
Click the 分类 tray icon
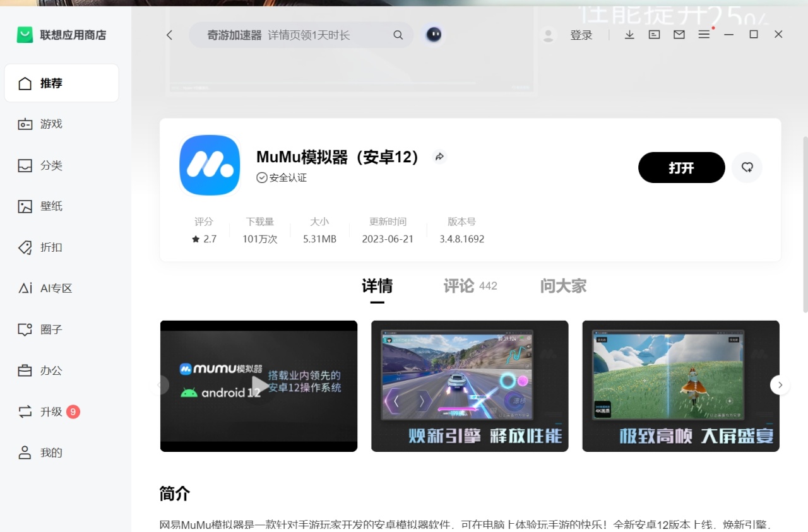pos(25,165)
